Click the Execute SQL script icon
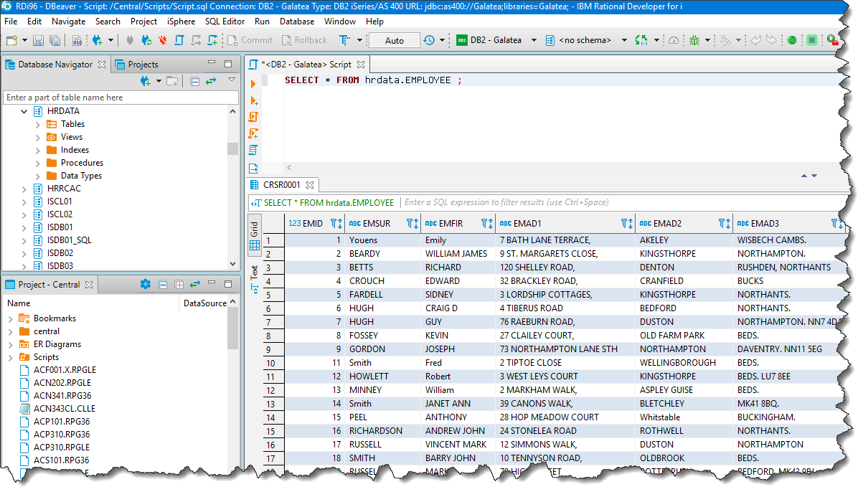The image size is (868, 497). [x=253, y=117]
